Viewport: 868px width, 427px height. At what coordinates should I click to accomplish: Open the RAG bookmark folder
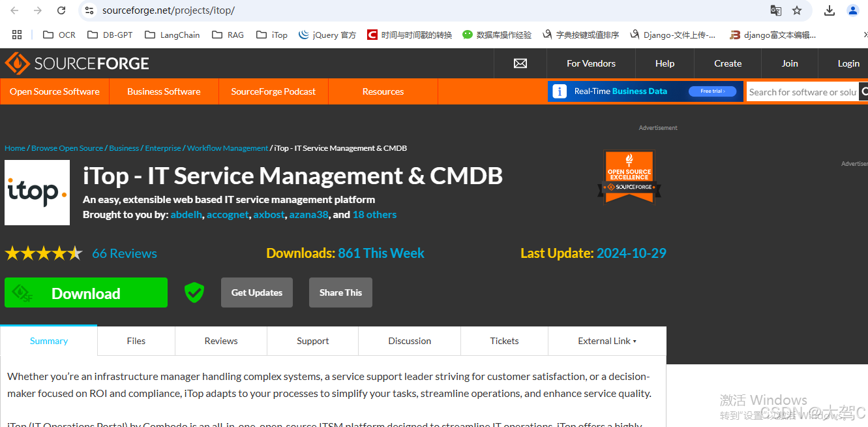(x=228, y=35)
